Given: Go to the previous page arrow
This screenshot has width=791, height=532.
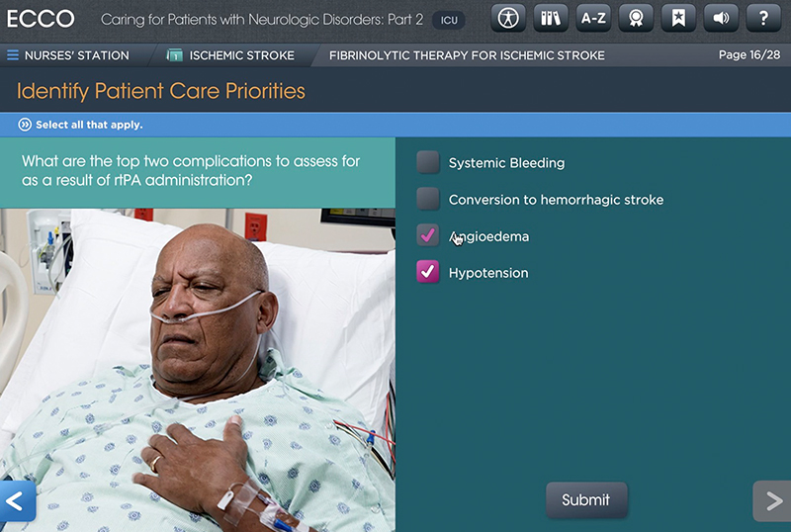Looking at the screenshot, I should (16, 501).
